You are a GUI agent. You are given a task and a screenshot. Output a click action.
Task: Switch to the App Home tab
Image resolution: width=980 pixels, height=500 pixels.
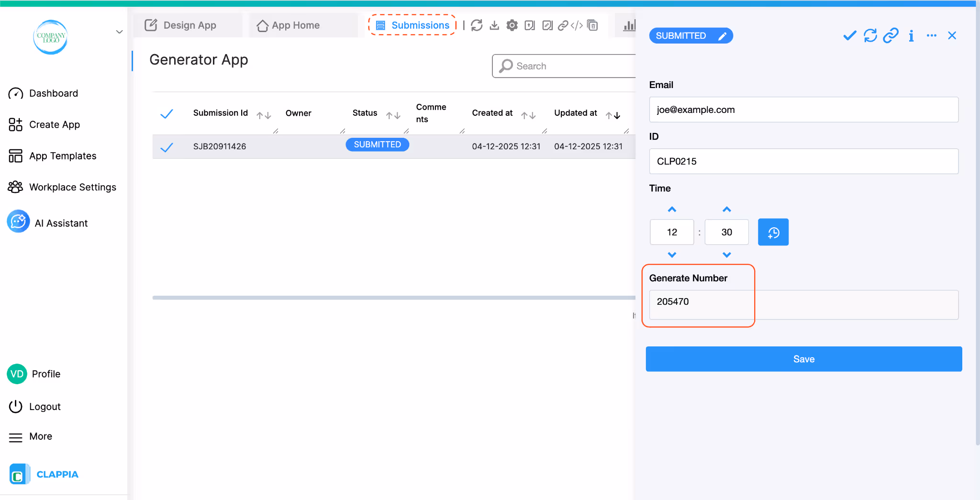tap(303, 25)
